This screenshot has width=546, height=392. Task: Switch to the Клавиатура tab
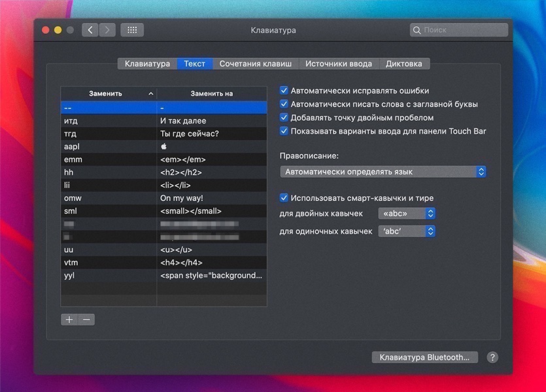pyautogui.click(x=147, y=63)
